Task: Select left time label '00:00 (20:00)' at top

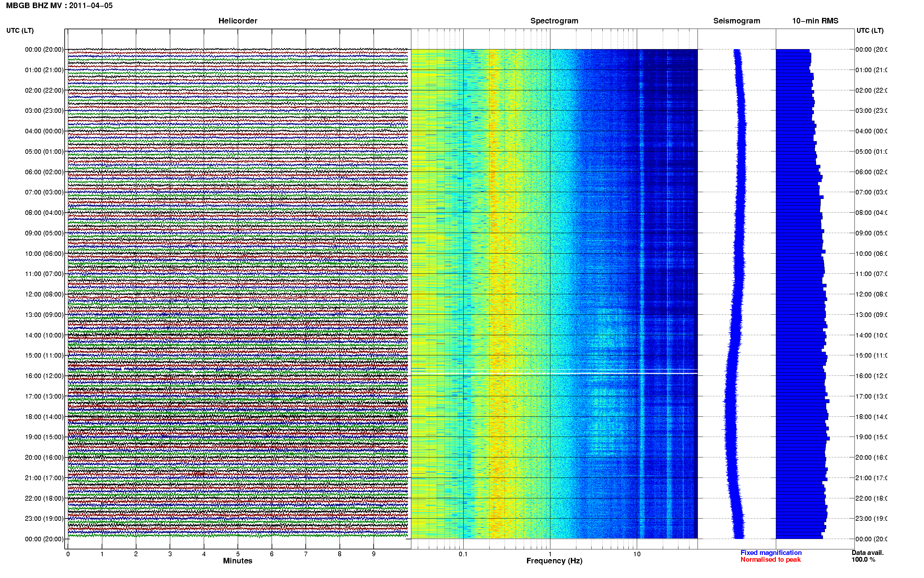Action: click(x=44, y=49)
